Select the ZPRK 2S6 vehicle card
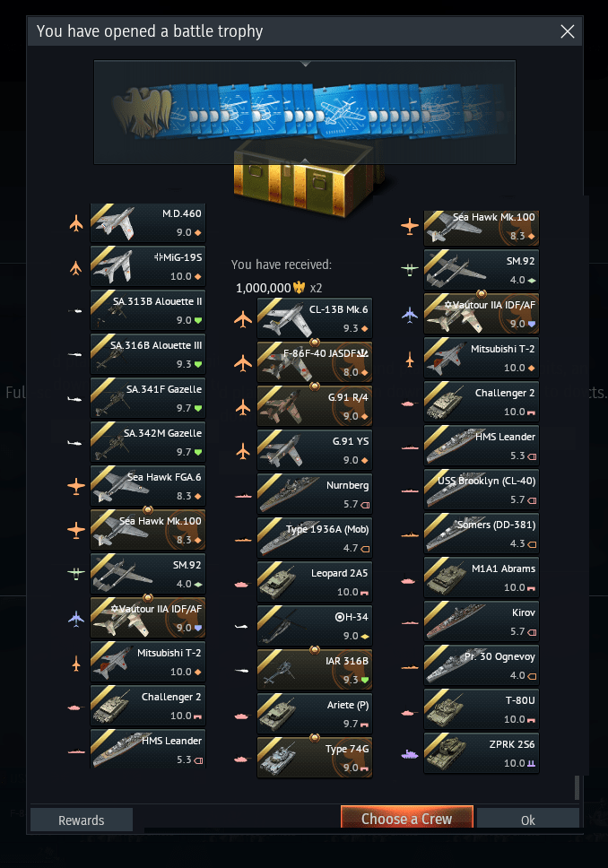Screen dimensions: 608x868 [482, 753]
